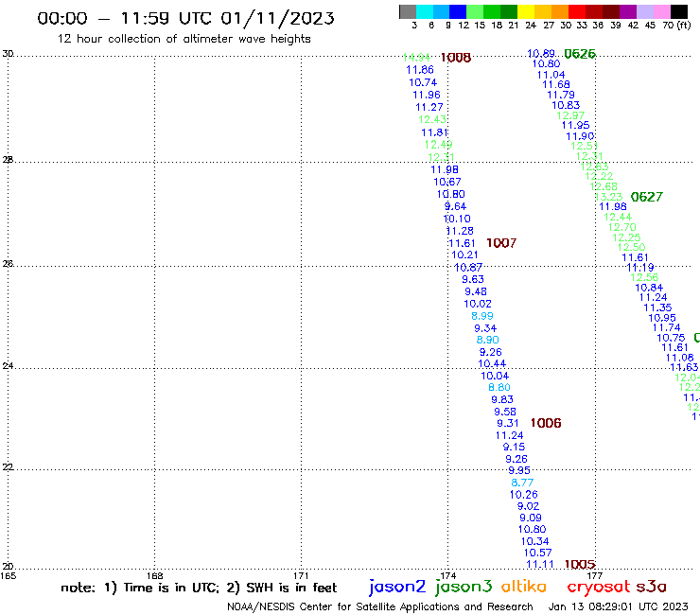Click the longitude axis label 168
The height and width of the screenshot is (615, 700).
(x=155, y=576)
